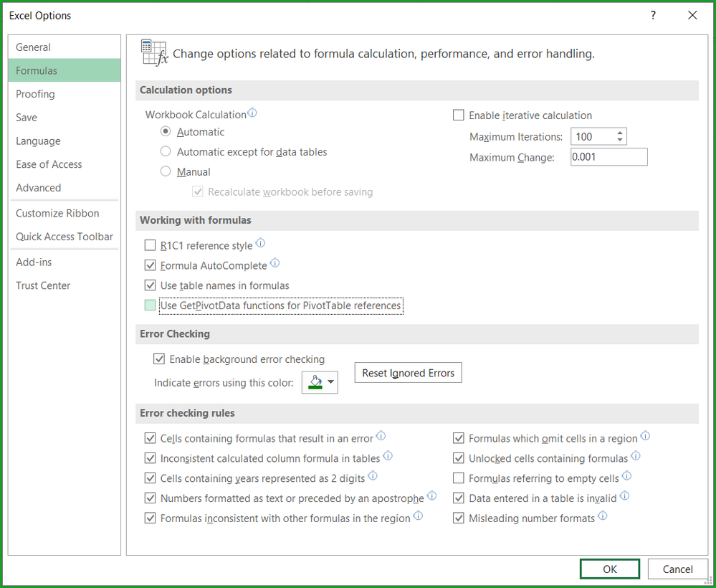Click info icon for formulas which omit cells
716x588 pixels.
coord(645,436)
